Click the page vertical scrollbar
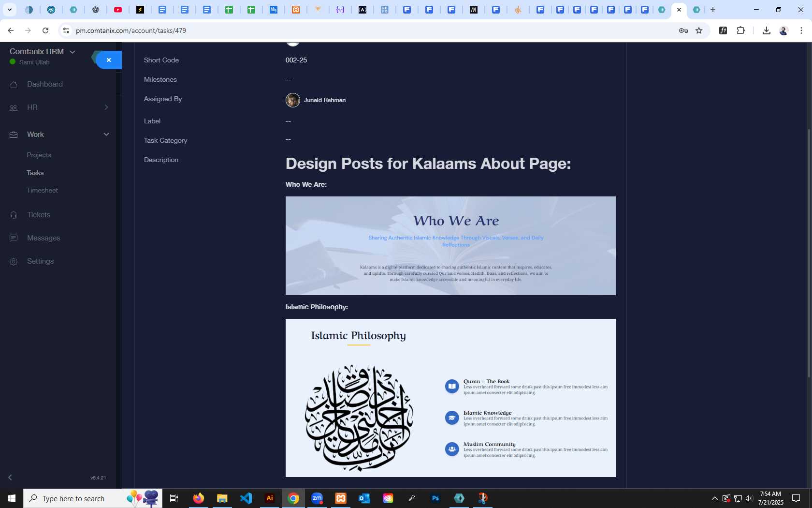This screenshot has width=812, height=508. click(809, 254)
